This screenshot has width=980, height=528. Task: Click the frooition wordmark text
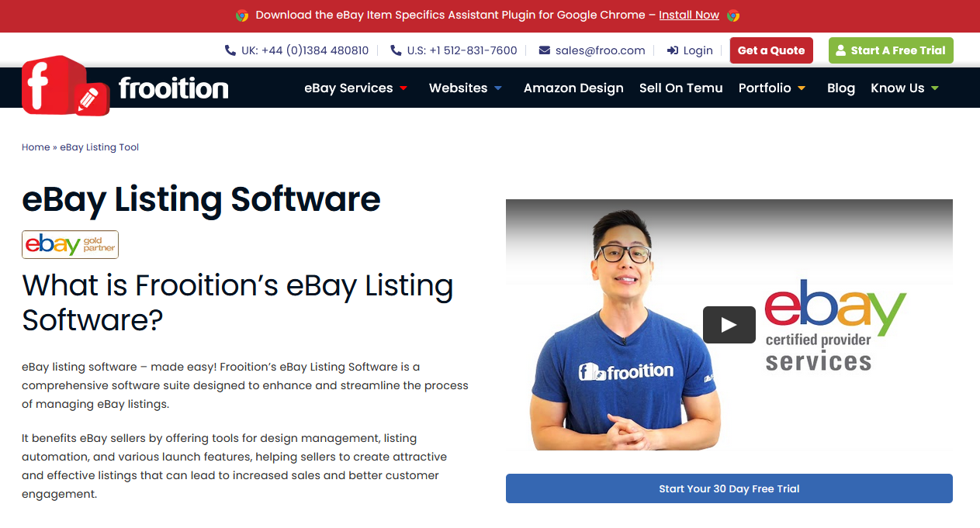point(174,88)
